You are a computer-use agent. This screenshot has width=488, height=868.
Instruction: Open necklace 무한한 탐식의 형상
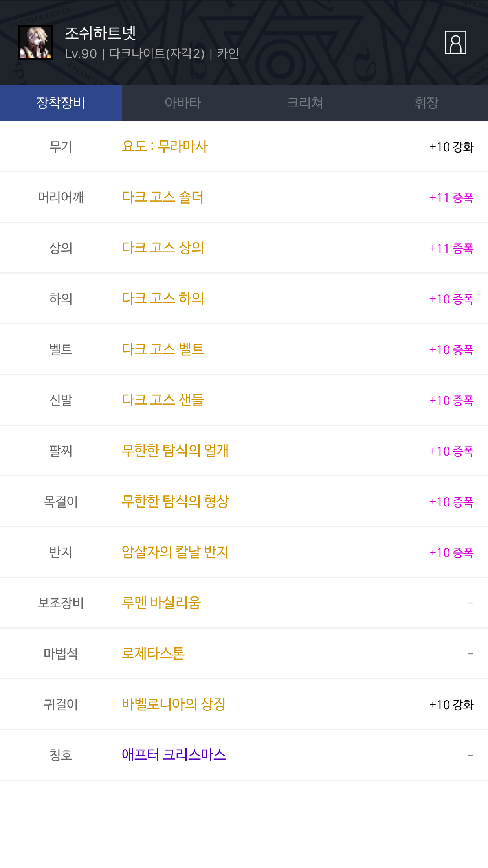[x=175, y=501]
